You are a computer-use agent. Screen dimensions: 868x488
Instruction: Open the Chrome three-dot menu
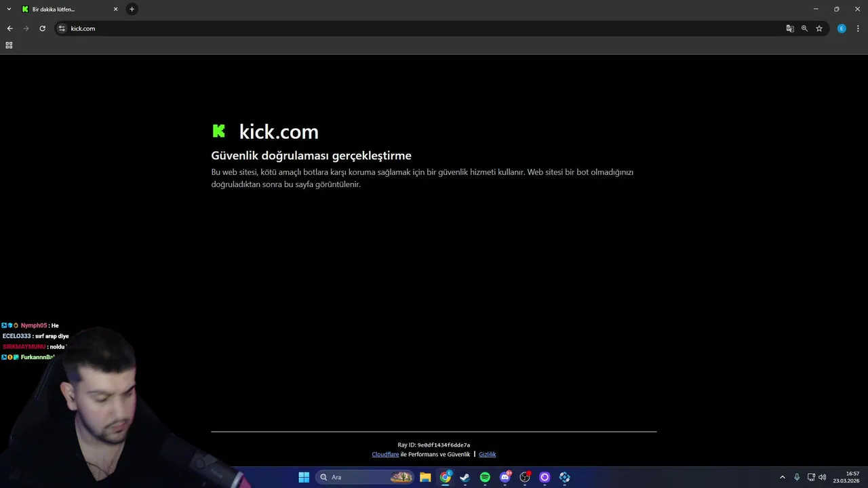(858, 28)
